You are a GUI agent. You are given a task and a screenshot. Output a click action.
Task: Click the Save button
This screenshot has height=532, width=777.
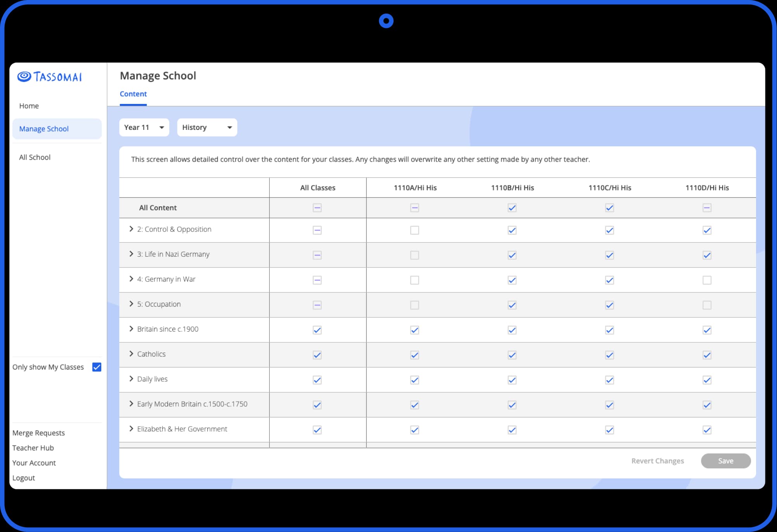pos(726,461)
